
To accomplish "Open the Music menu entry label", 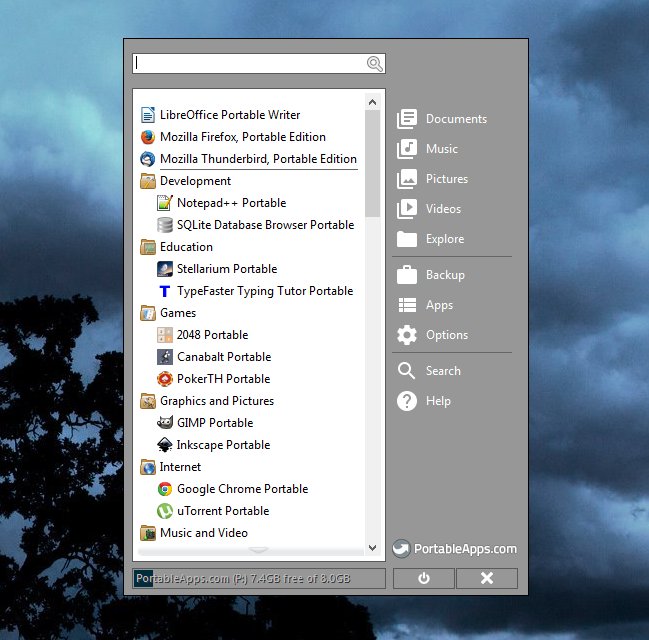I will pos(442,149).
